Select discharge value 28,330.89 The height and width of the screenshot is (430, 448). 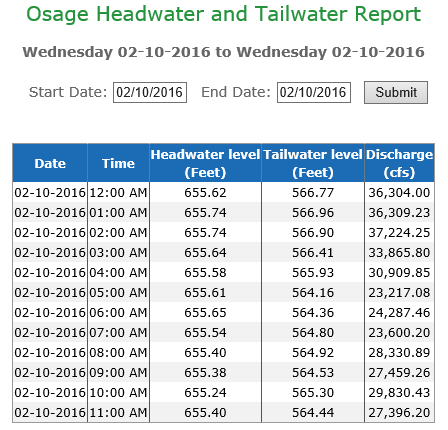[x=399, y=352]
